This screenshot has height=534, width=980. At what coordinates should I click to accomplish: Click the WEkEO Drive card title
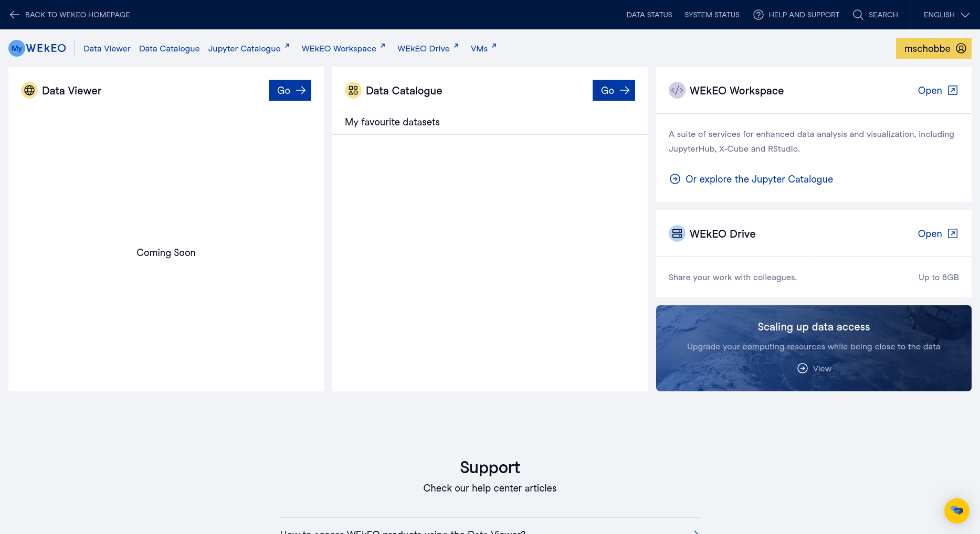722,233
